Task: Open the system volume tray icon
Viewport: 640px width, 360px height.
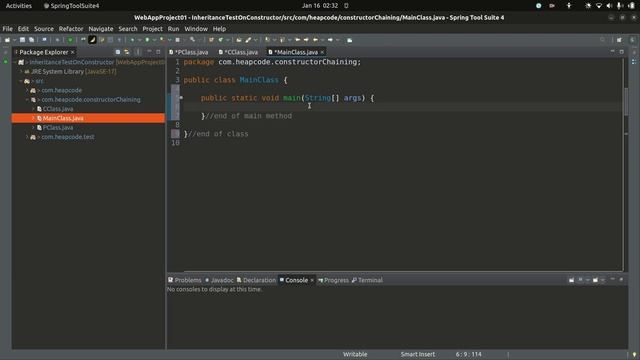Action: (x=609, y=6)
